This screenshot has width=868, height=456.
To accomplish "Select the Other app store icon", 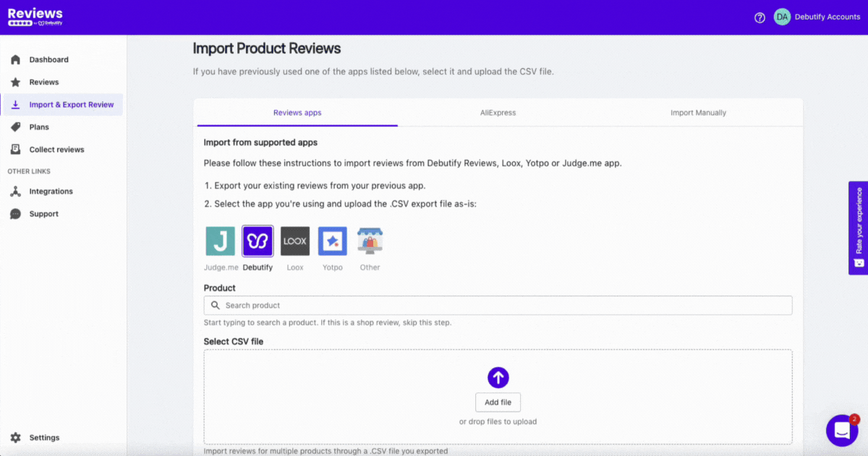I will (x=370, y=241).
